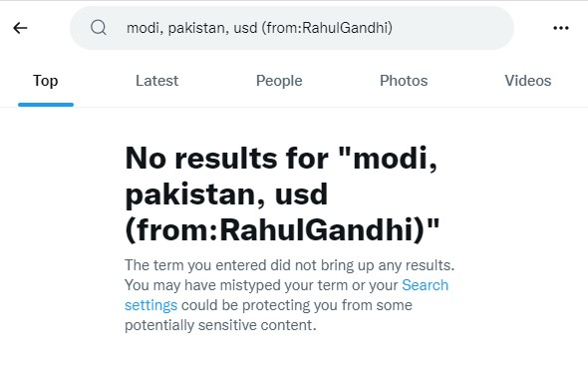Click "The term you entered" description sentence

pos(289,265)
